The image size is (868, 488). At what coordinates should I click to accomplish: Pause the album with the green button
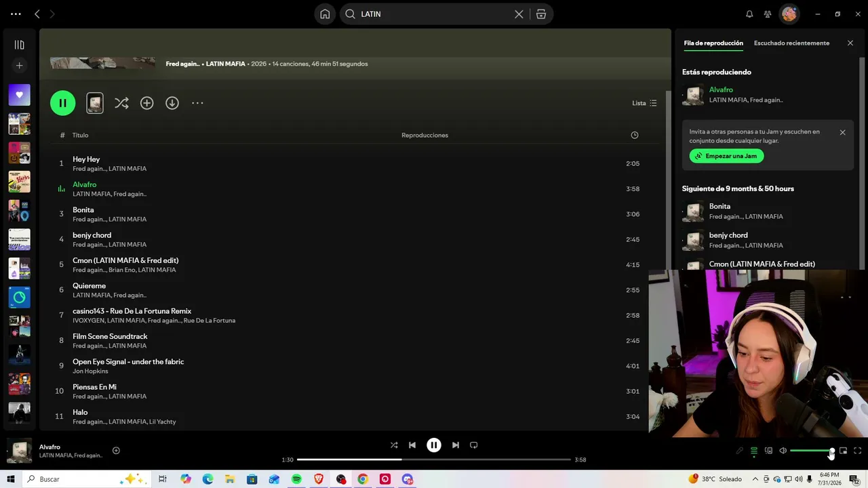tap(62, 103)
